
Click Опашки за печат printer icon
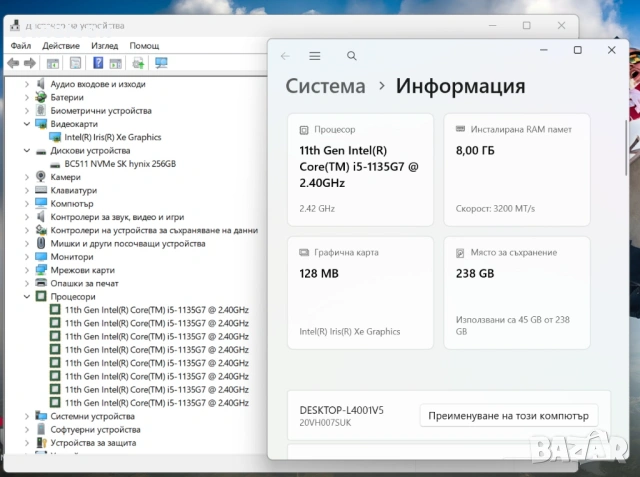click(41, 283)
